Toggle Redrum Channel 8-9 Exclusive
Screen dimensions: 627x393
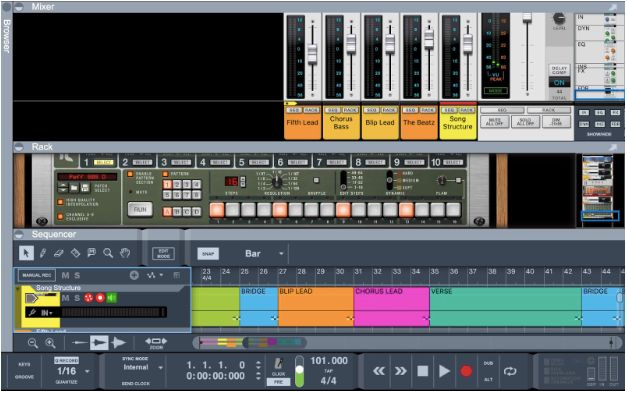60,217
